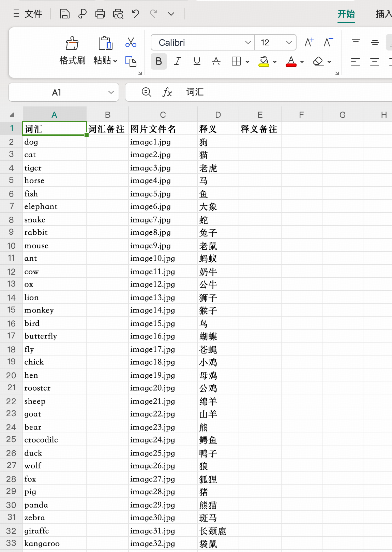Click the Format Painter (格式刷) icon
Image resolution: width=392 pixels, height=552 pixels.
pos(72,44)
